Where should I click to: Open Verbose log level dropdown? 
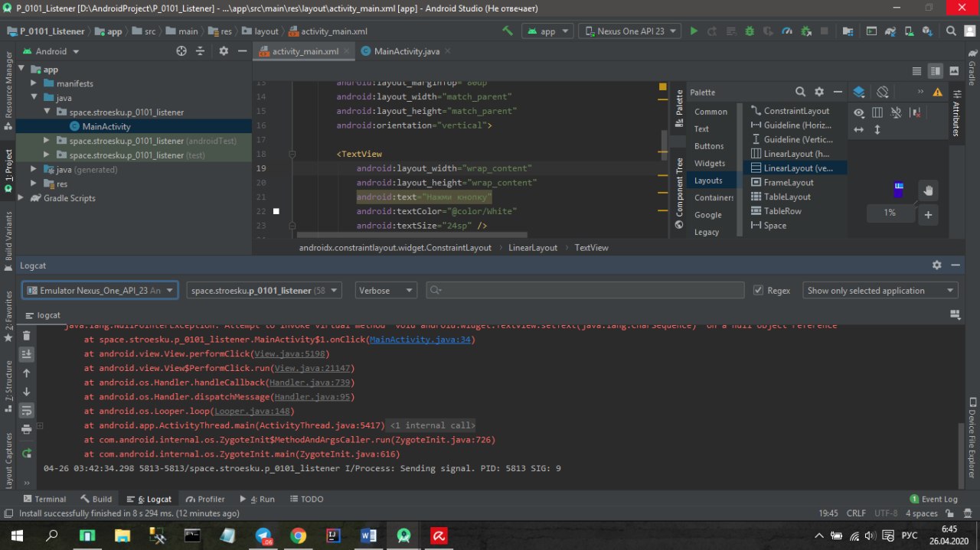tap(386, 291)
